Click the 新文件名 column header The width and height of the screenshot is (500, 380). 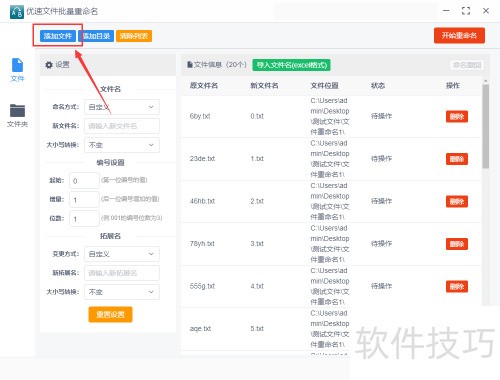264,86
